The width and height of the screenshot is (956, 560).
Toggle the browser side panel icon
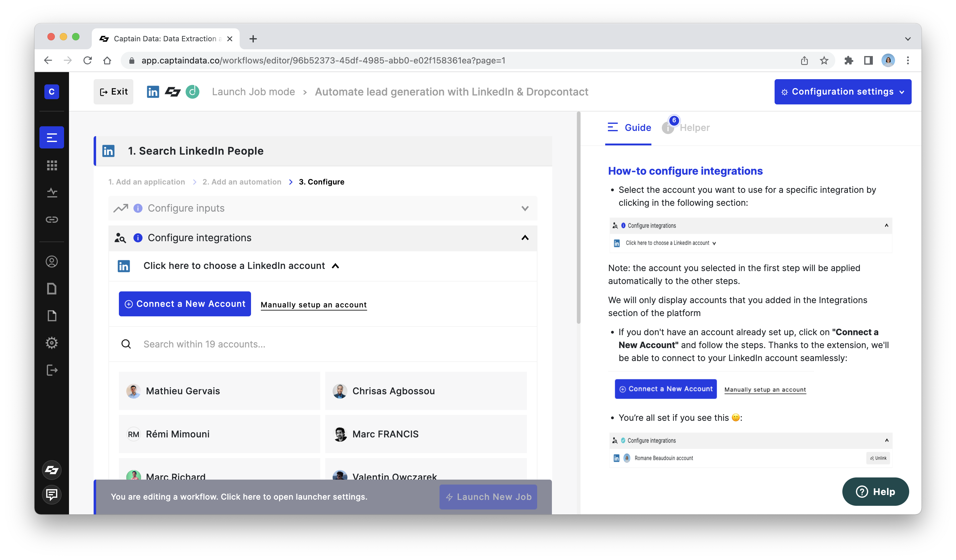[868, 60]
